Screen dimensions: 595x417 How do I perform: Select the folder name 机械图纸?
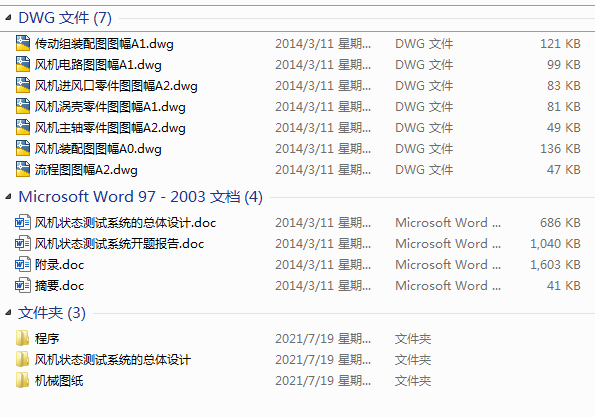click(59, 381)
